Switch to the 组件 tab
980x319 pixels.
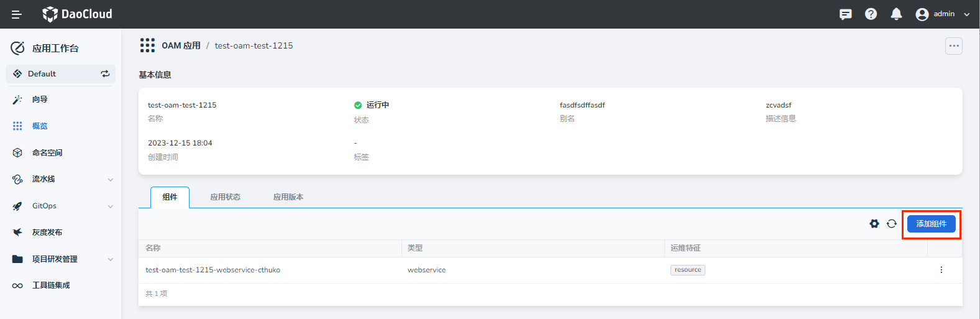pyautogui.click(x=170, y=197)
